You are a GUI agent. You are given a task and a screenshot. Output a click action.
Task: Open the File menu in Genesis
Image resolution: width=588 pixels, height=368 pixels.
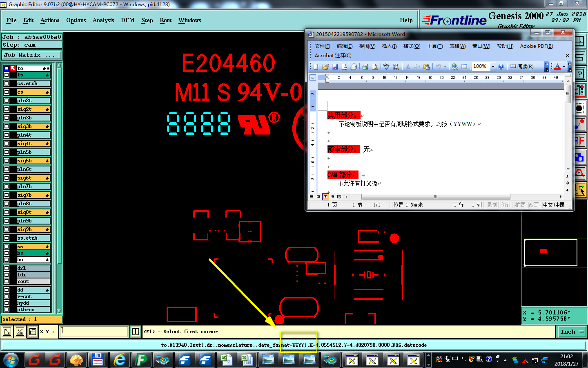[x=11, y=20]
